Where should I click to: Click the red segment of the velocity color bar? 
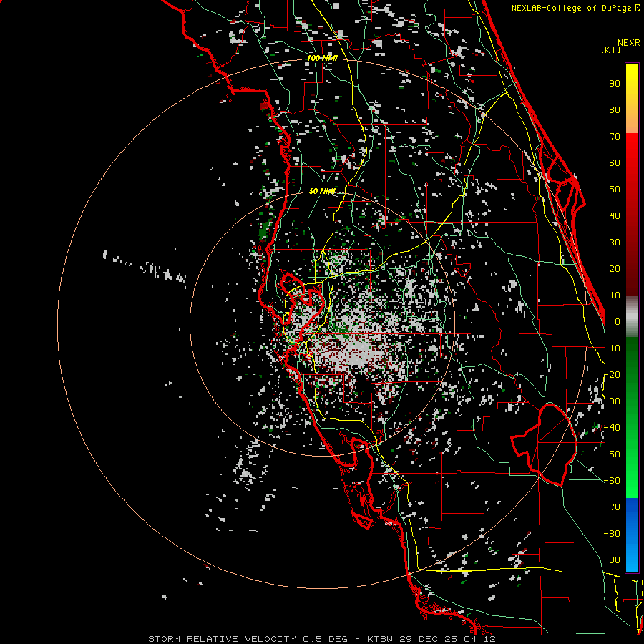pyautogui.click(x=632, y=215)
